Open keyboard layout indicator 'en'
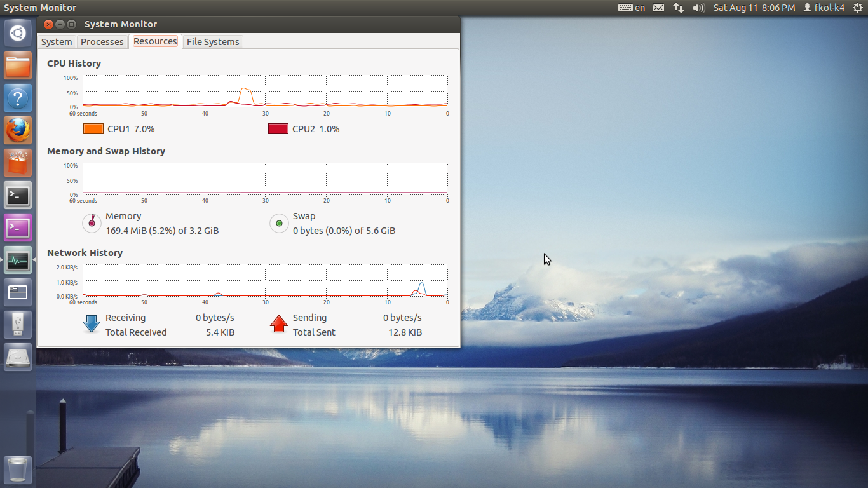Viewport: 868px width, 488px height. (632, 8)
